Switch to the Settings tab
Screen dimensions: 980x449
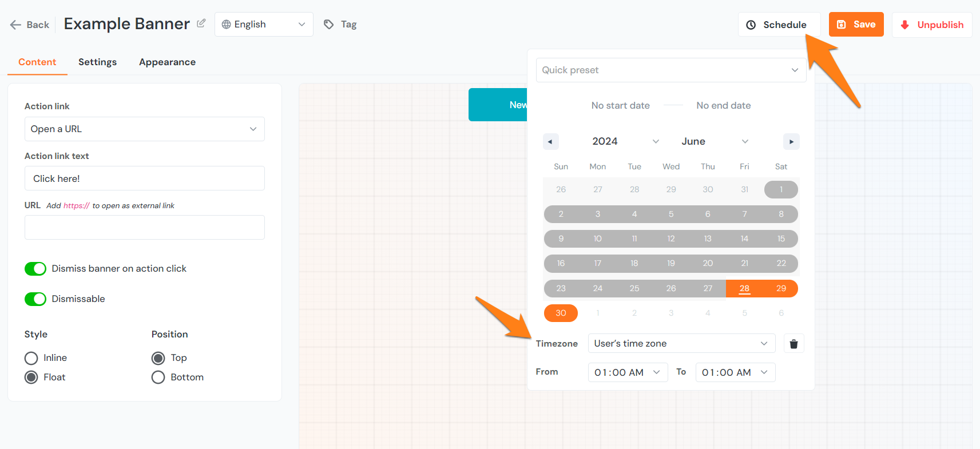pyautogui.click(x=97, y=62)
